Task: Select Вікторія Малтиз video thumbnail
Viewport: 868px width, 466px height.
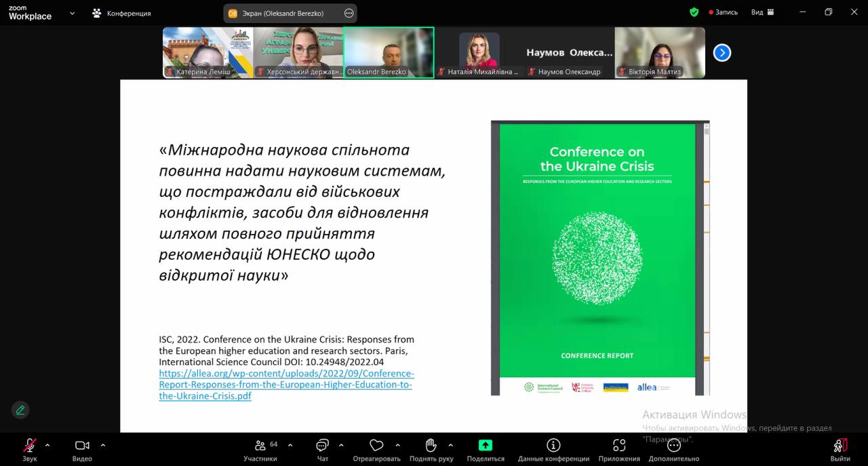Action: point(660,53)
